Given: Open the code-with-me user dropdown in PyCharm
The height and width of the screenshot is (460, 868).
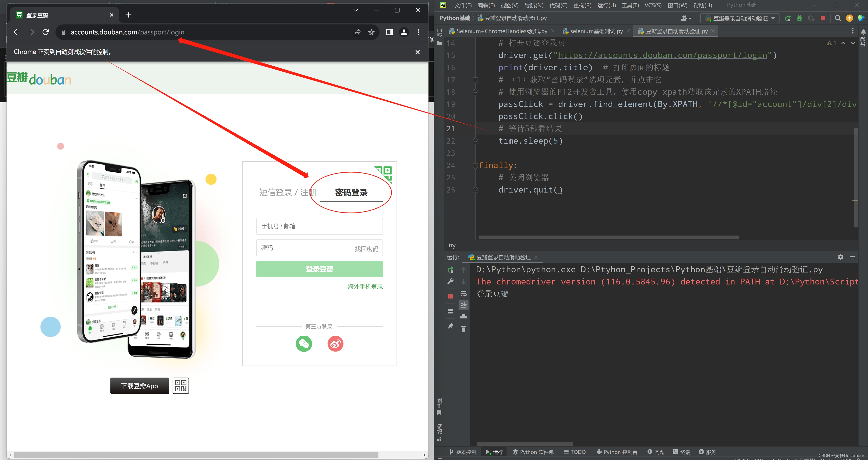Looking at the screenshot, I should click(x=686, y=18).
